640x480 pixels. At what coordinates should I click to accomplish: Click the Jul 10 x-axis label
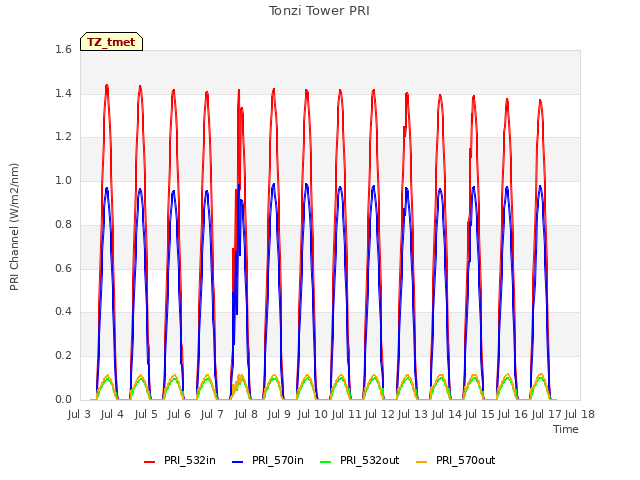tap(313, 414)
